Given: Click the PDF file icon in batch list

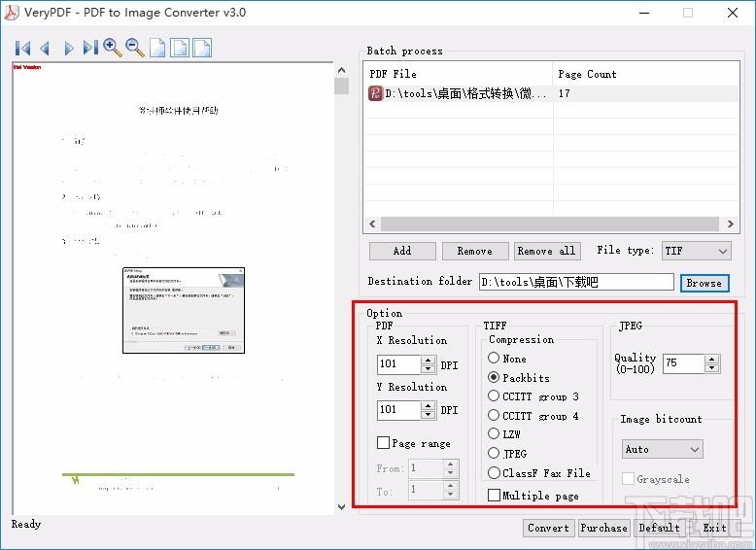Looking at the screenshot, I should (x=375, y=93).
